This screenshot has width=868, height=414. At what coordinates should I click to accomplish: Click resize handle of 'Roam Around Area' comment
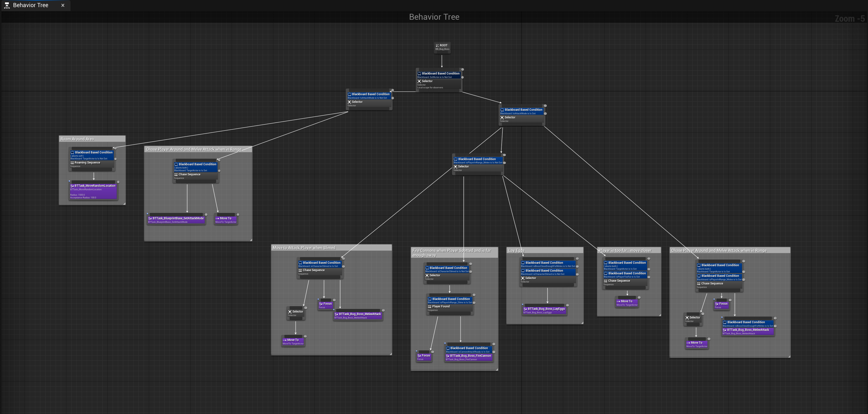tap(124, 204)
